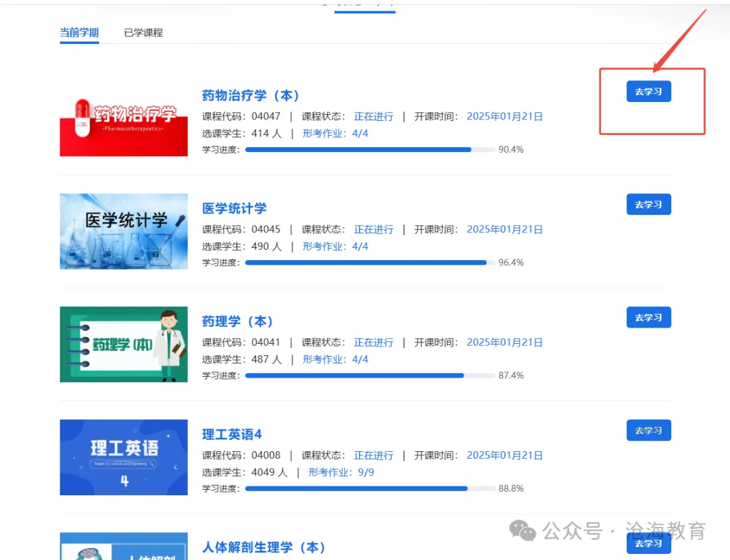
Task: Click 去学习 for 医学统计学
Action: [648, 204]
